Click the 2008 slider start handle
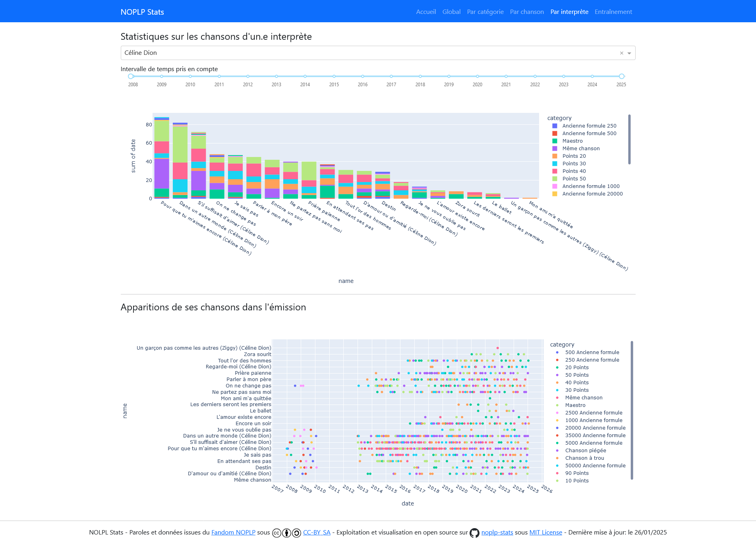Viewport: 756px width, 546px height. point(131,76)
